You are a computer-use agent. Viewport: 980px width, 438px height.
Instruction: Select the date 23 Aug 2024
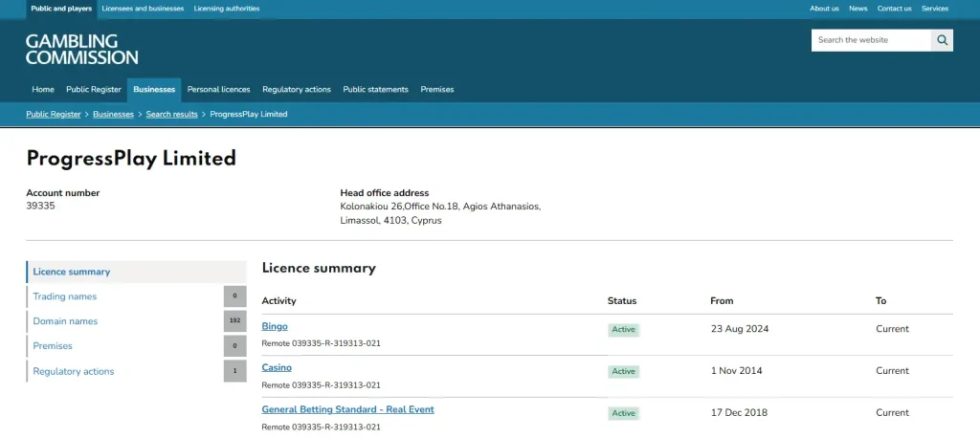coord(740,329)
